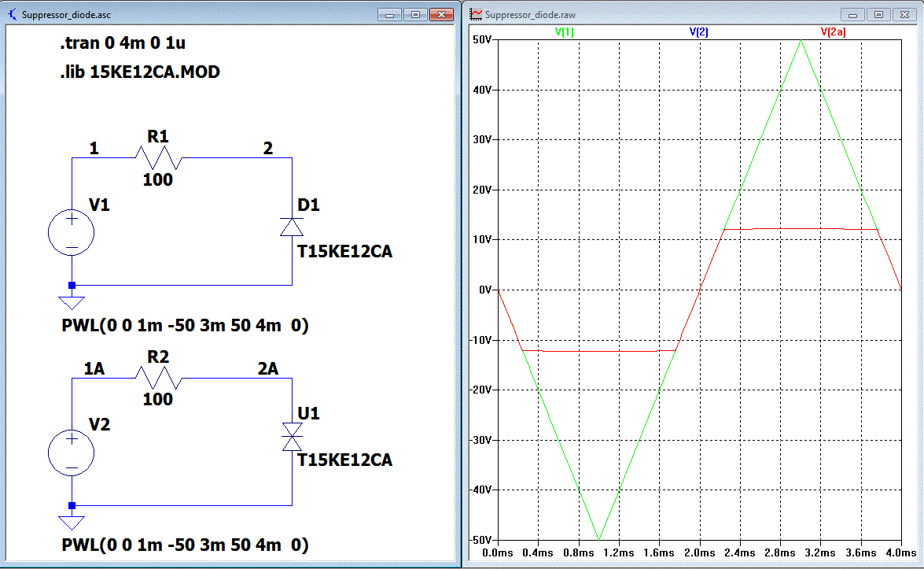Image resolution: width=924 pixels, height=569 pixels.
Task: Maximize the Suppressor_diode.asc schematic window
Action: (415, 15)
